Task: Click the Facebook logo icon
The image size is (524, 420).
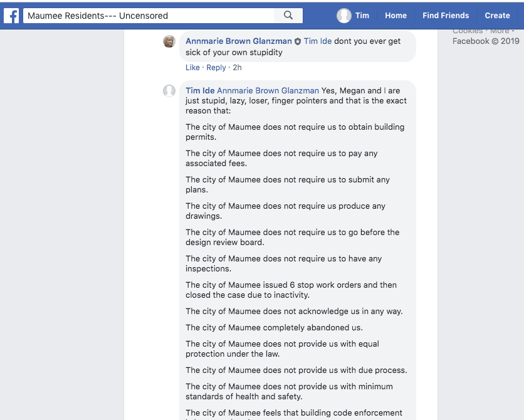Action: (x=11, y=16)
